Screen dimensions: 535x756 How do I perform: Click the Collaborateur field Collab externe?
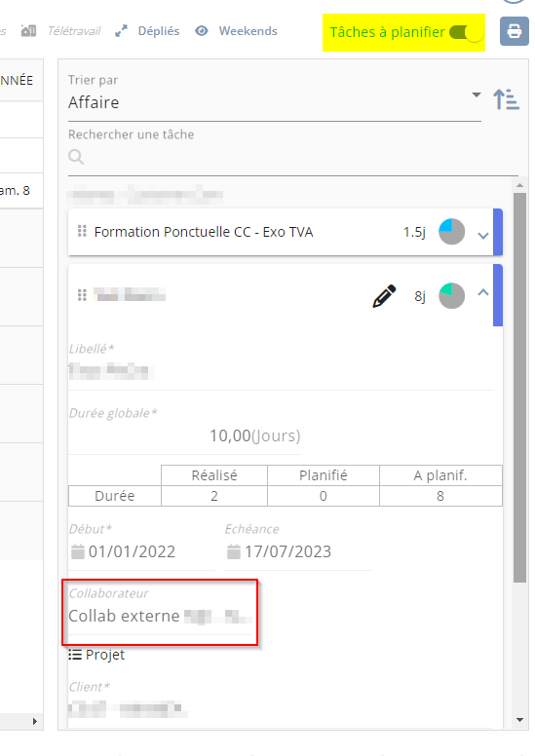point(160,616)
